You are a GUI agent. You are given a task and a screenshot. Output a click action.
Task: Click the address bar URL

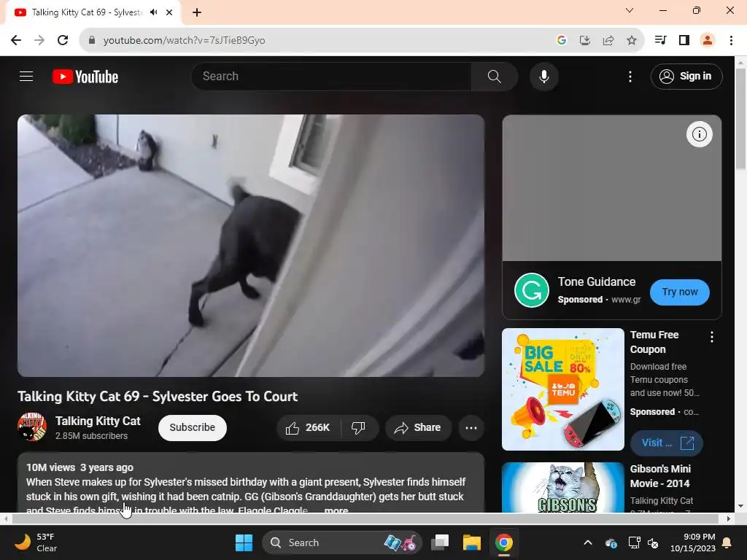pos(184,40)
